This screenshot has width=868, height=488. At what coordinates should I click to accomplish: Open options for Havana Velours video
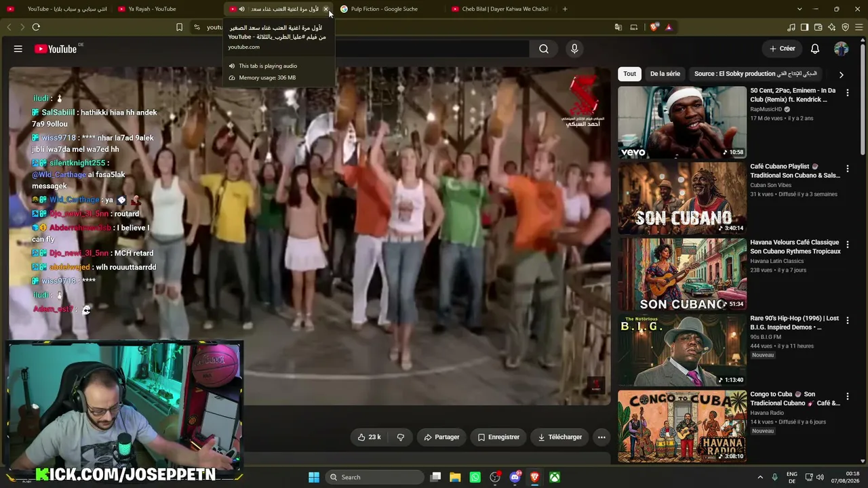[x=847, y=244]
